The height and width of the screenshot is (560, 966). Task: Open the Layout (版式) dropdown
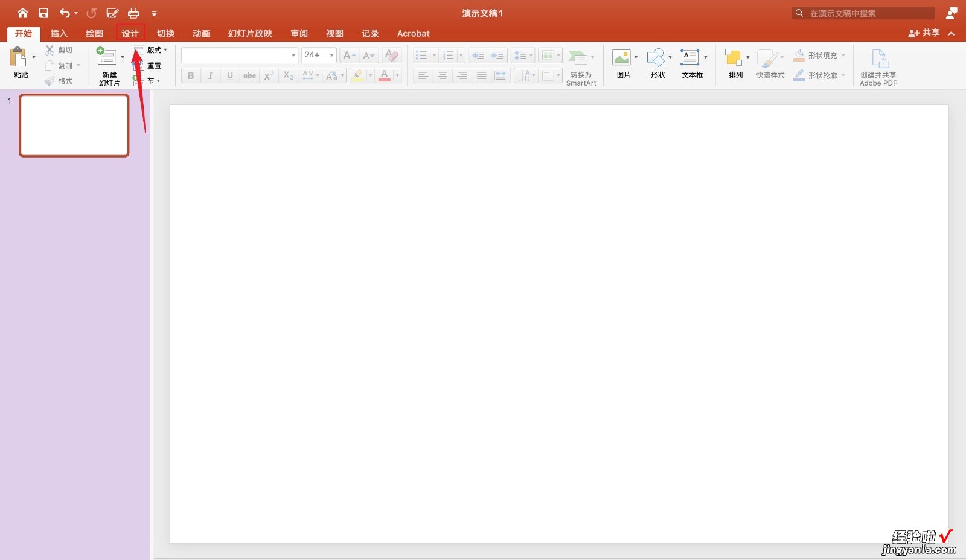150,50
